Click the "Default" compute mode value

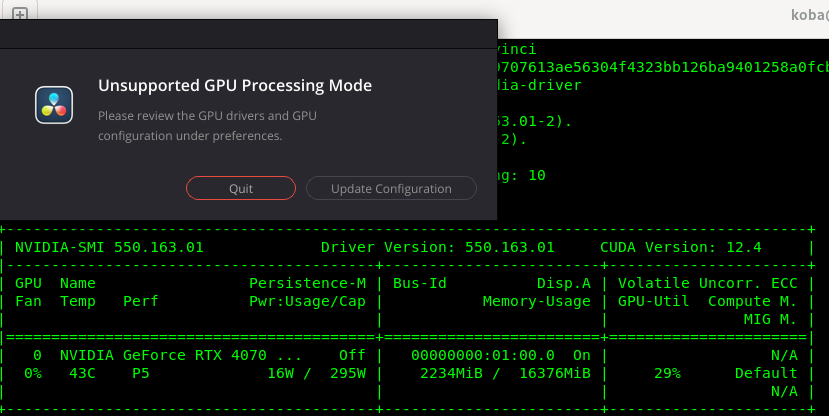point(766,373)
